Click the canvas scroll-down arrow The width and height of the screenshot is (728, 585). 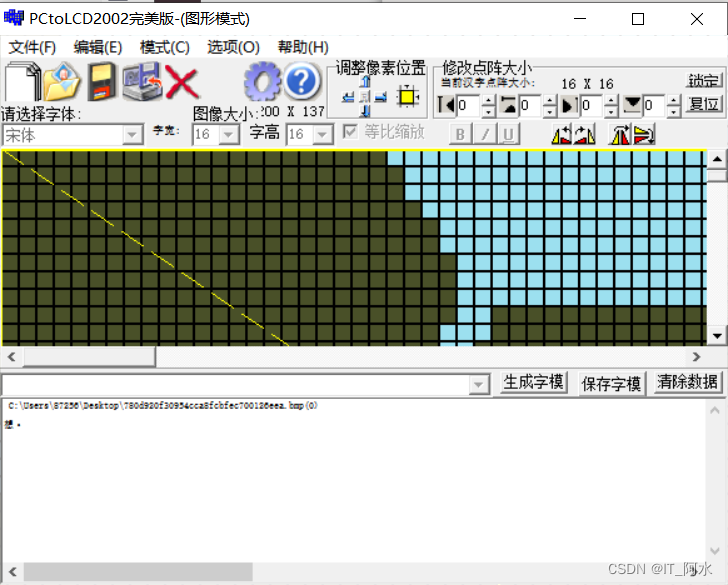[x=717, y=336]
